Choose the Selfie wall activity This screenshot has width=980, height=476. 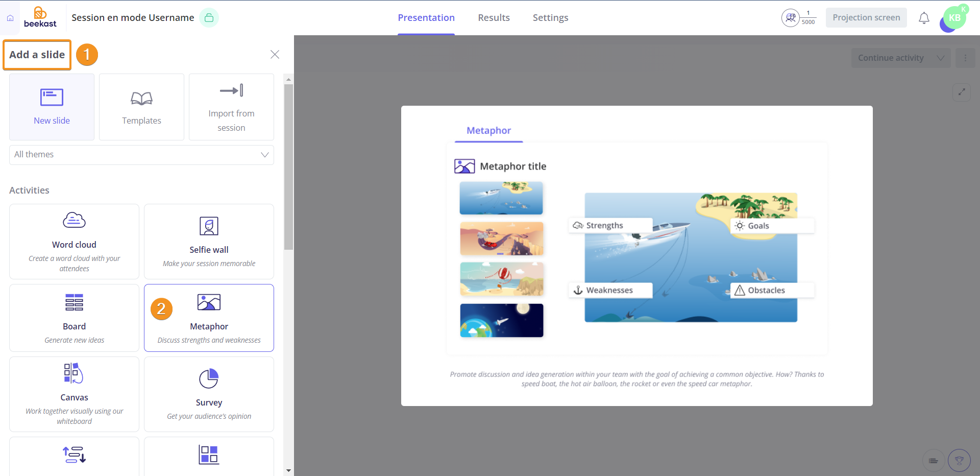point(209,242)
